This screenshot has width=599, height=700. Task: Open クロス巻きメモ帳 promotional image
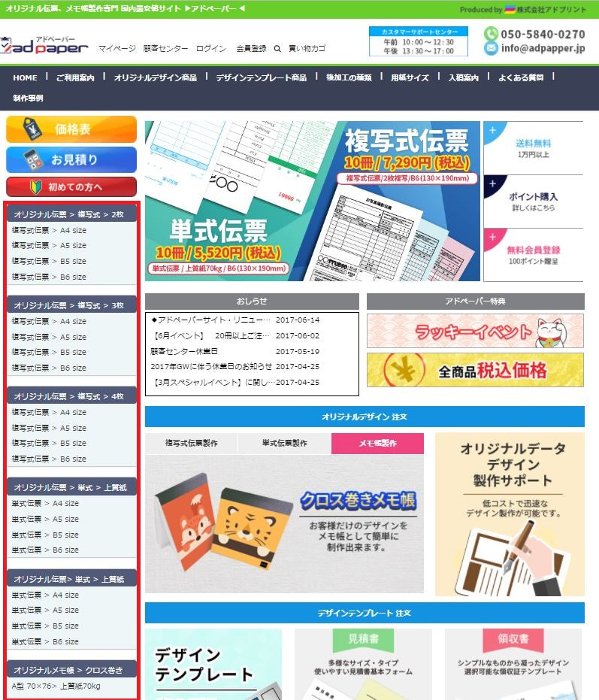tap(284, 523)
